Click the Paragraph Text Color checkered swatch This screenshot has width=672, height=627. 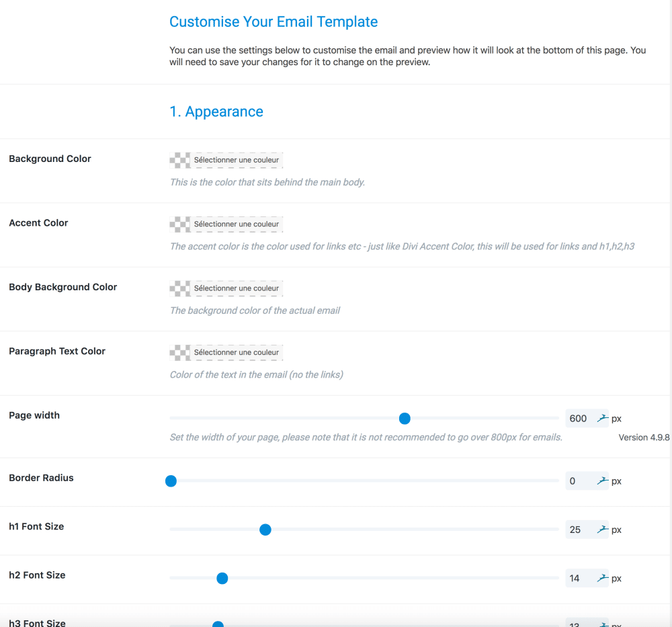tap(180, 352)
